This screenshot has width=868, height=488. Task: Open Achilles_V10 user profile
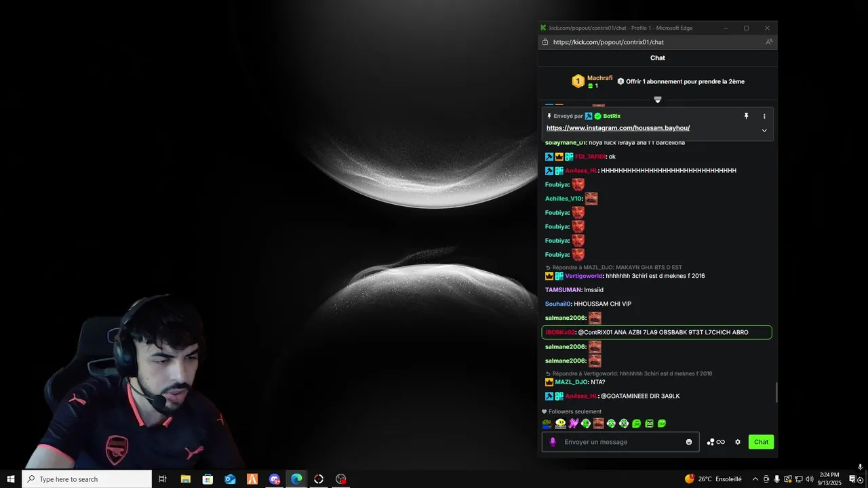[x=564, y=199]
